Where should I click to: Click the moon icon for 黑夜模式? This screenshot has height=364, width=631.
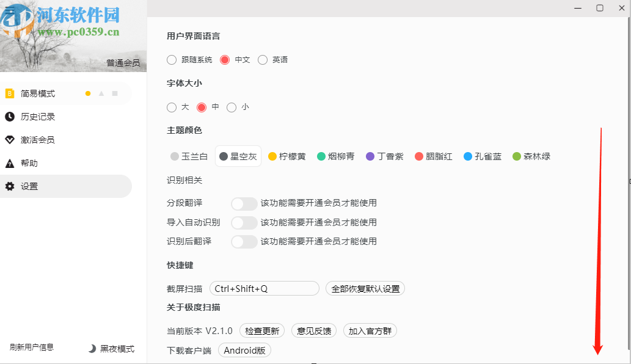pos(92,349)
